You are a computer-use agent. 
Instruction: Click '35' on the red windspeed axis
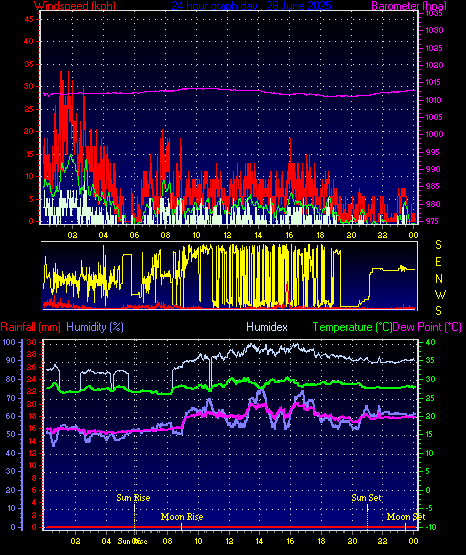point(29,64)
